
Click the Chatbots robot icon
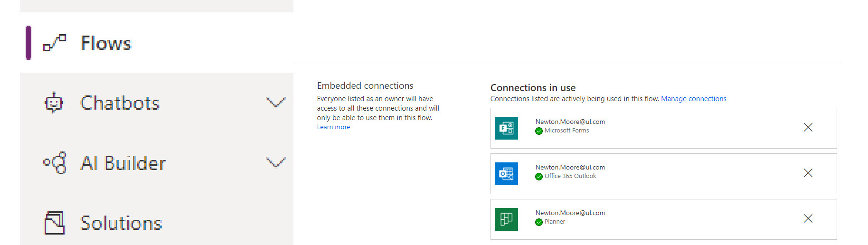(54, 103)
